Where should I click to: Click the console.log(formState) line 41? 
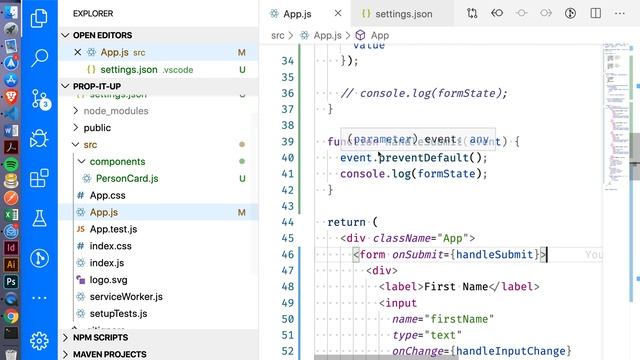pos(413,174)
